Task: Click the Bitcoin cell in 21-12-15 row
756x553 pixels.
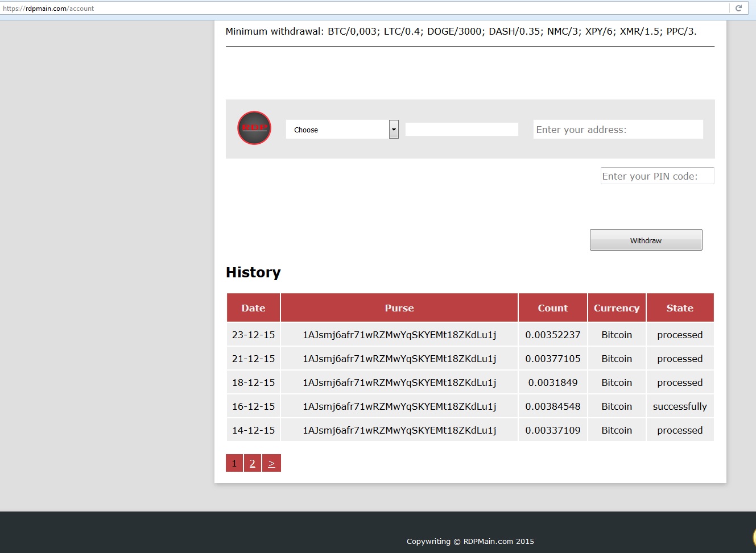Action: pos(617,359)
